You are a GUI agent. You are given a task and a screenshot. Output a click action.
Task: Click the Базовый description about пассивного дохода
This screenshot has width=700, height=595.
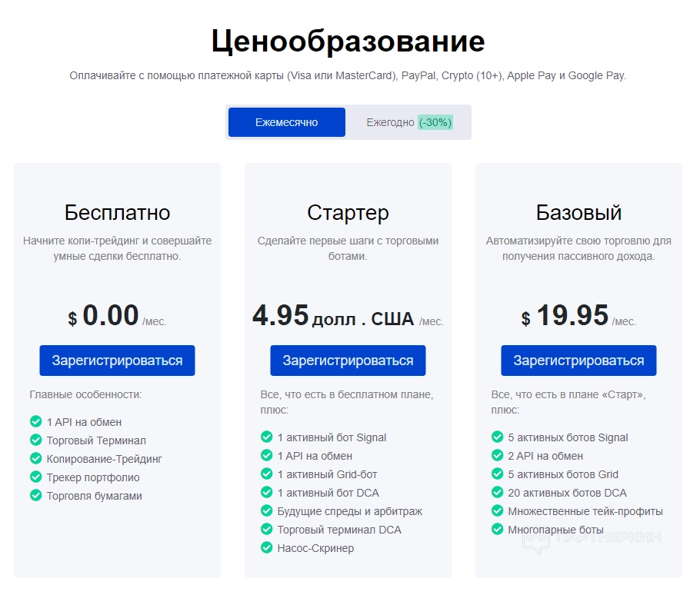578,248
